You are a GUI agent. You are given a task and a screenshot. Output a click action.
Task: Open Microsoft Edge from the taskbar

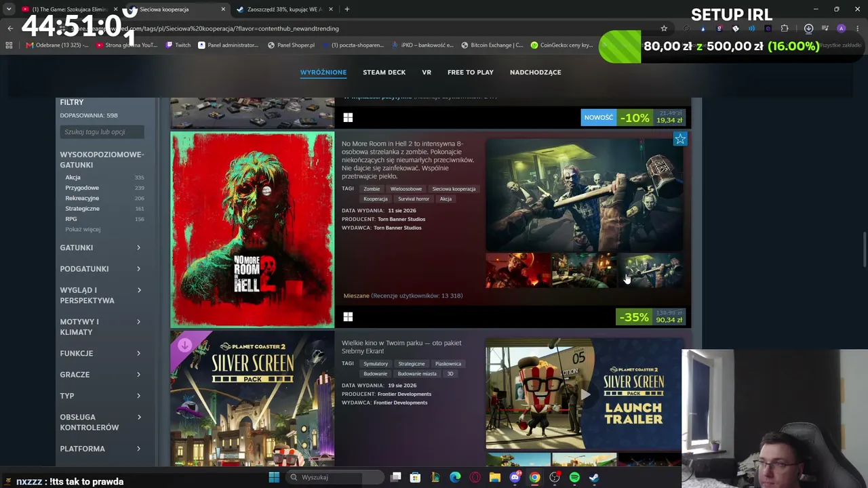click(x=455, y=477)
